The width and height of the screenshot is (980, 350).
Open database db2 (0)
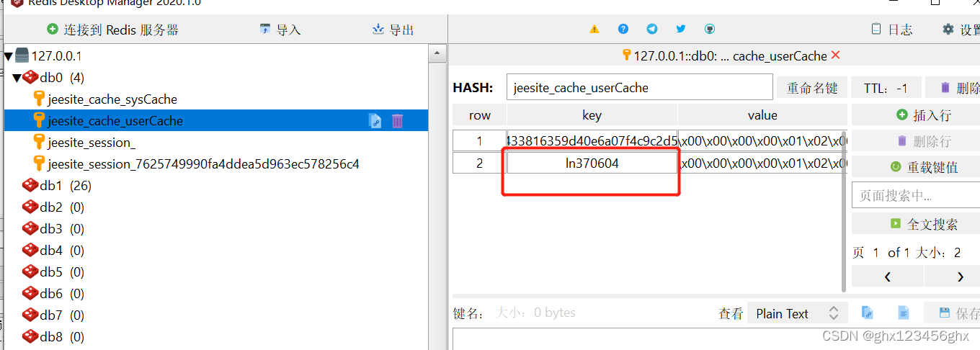[x=62, y=207]
